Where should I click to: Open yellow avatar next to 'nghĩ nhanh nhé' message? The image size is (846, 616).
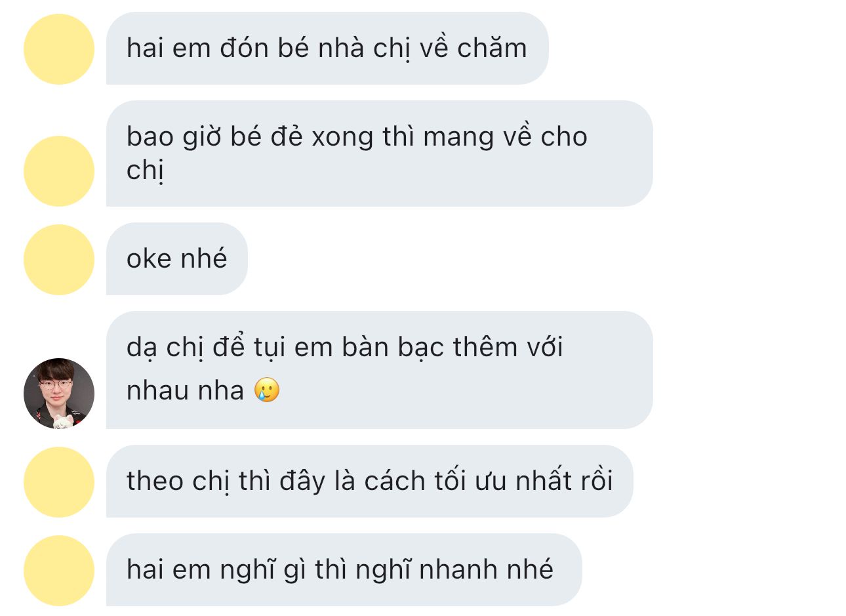tap(59, 571)
